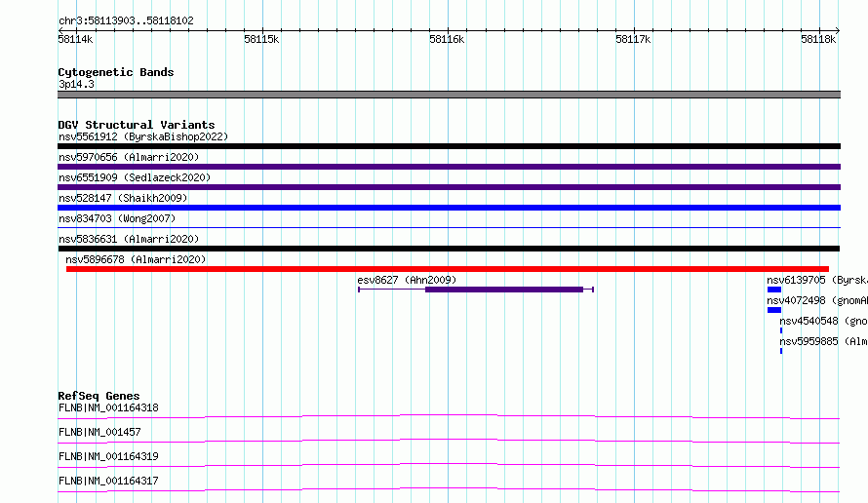Open the nsv5896678 (Almarri2020) label
The image size is (868, 503).
coord(136,259)
